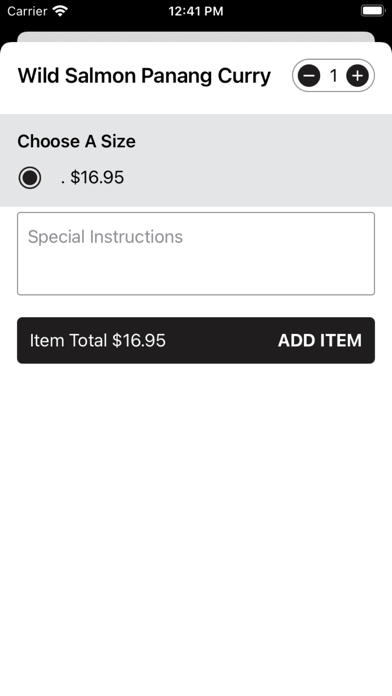This screenshot has height=696, width=392.
Task: Tap the dark Item Total bar center
Action: (x=196, y=340)
